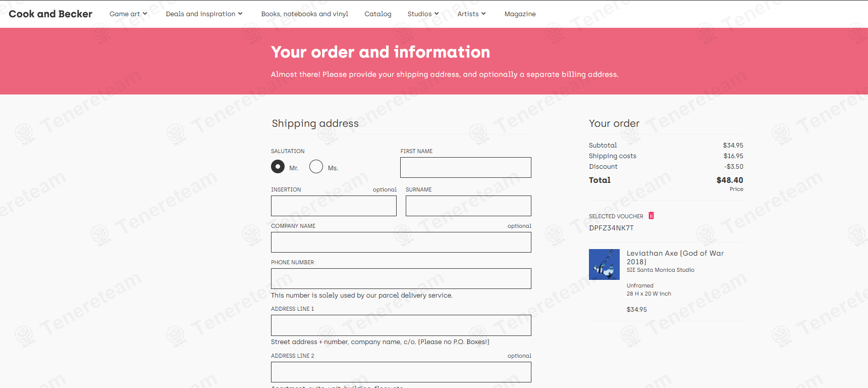The height and width of the screenshot is (388, 868).
Task: Focus the Surname text field
Action: (468, 206)
